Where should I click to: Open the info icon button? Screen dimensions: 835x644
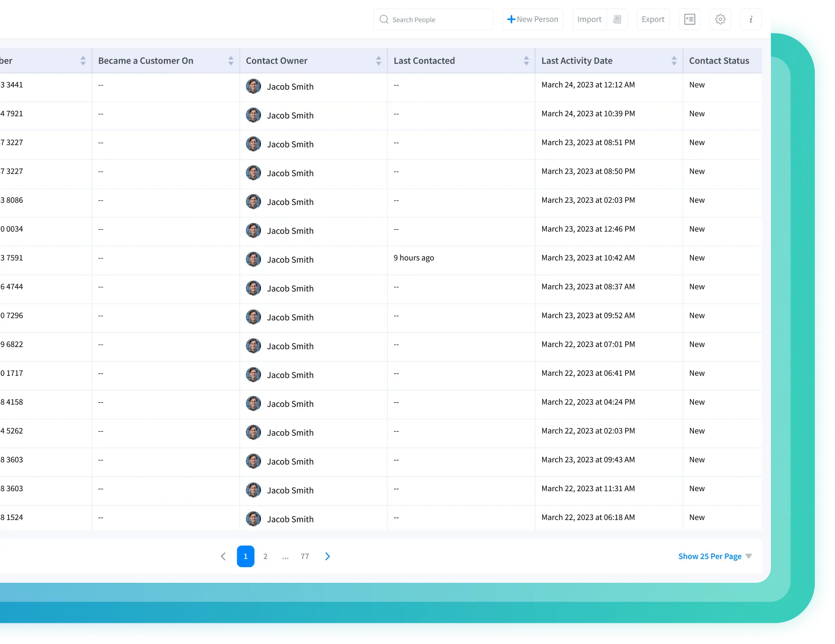[751, 19]
